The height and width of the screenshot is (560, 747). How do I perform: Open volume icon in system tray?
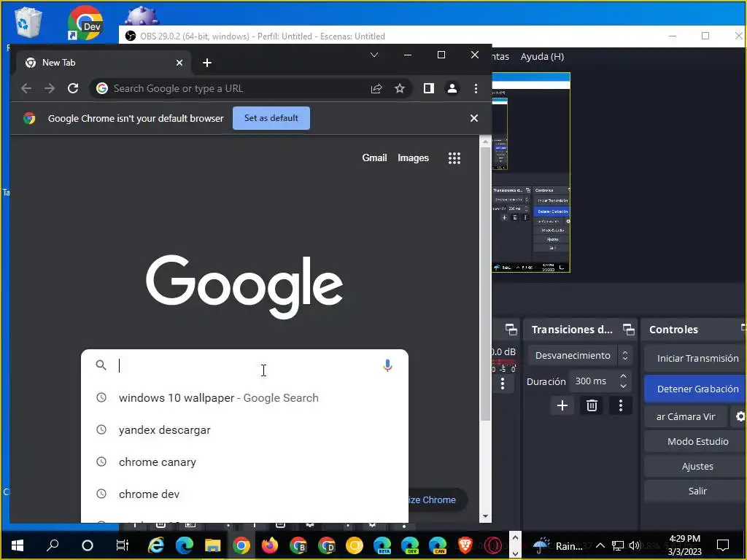coord(634,545)
